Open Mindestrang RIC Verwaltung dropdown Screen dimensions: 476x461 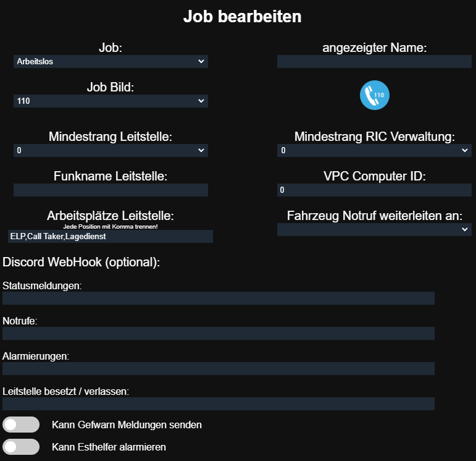[x=374, y=150]
